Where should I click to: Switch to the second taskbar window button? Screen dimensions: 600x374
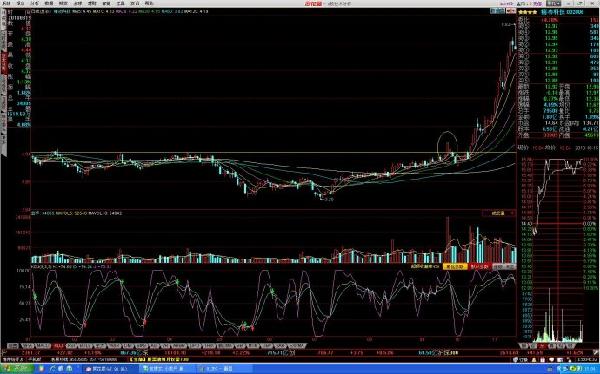pyautogui.click(x=166, y=369)
